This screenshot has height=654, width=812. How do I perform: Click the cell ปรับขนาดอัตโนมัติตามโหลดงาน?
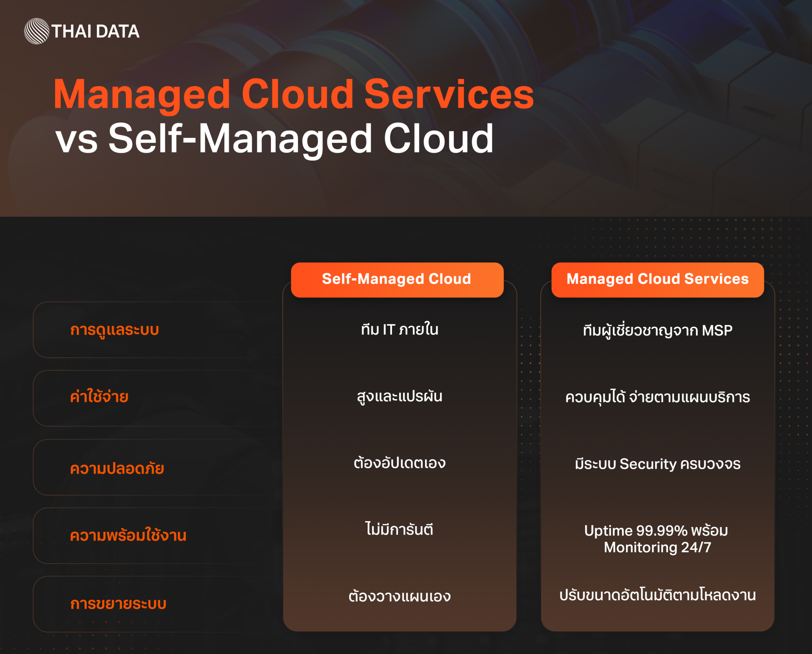pos(658,594)
